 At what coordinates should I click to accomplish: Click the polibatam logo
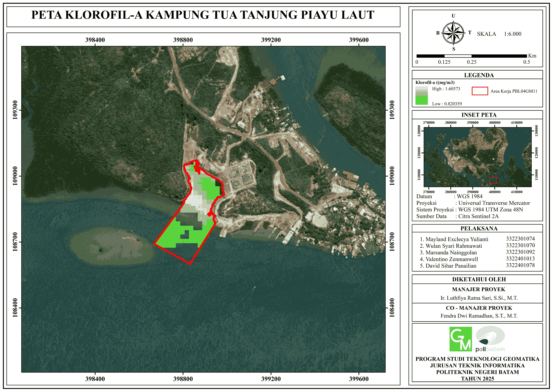pos(490,339)
